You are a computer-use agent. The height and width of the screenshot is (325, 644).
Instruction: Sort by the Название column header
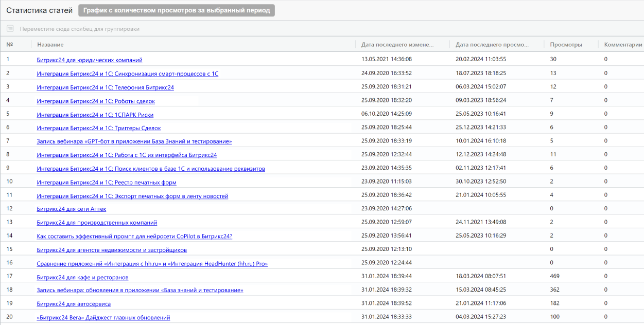pyautogui.click(x=50, y=45)
